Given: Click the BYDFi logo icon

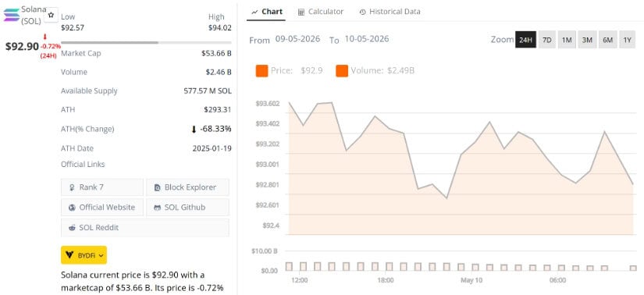Looking at the screenshot, I should point(69,255).
